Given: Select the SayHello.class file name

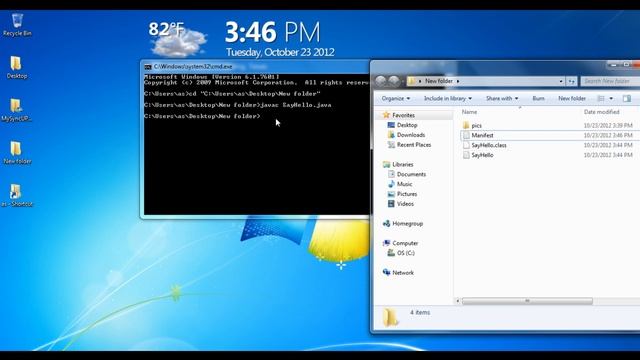Looking at the screenshot, I should [489, 145].
